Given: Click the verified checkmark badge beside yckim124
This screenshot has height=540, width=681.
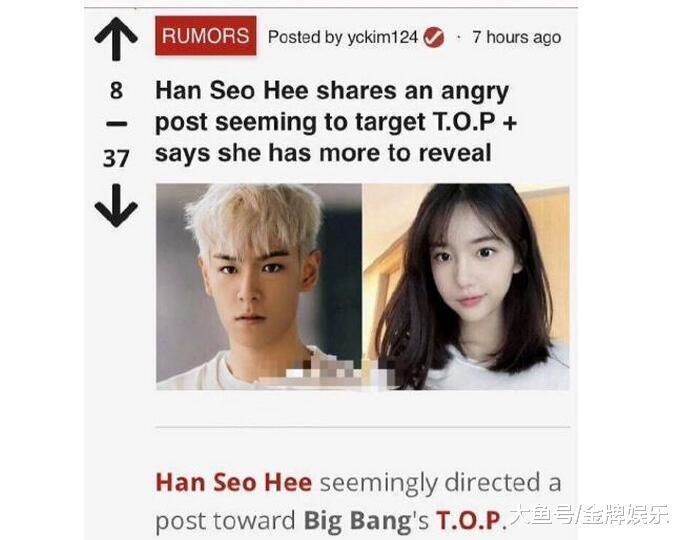Looking at the screenshot, I should (434, 37).
